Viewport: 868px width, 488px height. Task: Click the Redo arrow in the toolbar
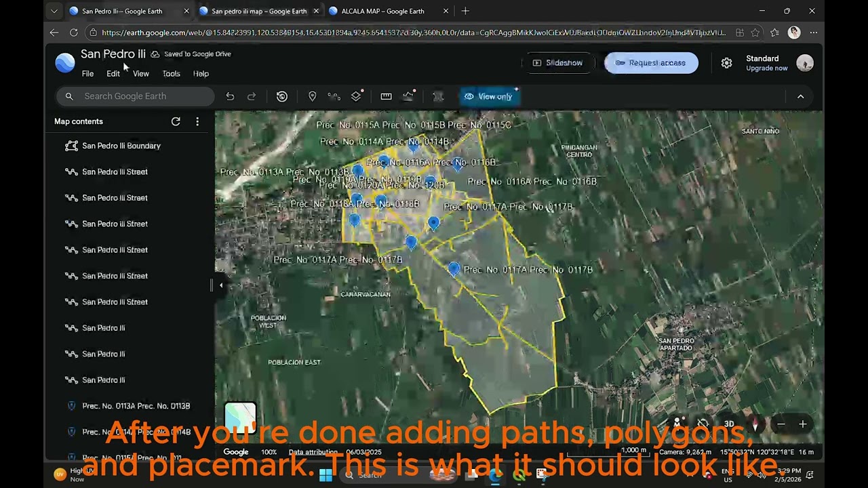[x=252, y=96]
